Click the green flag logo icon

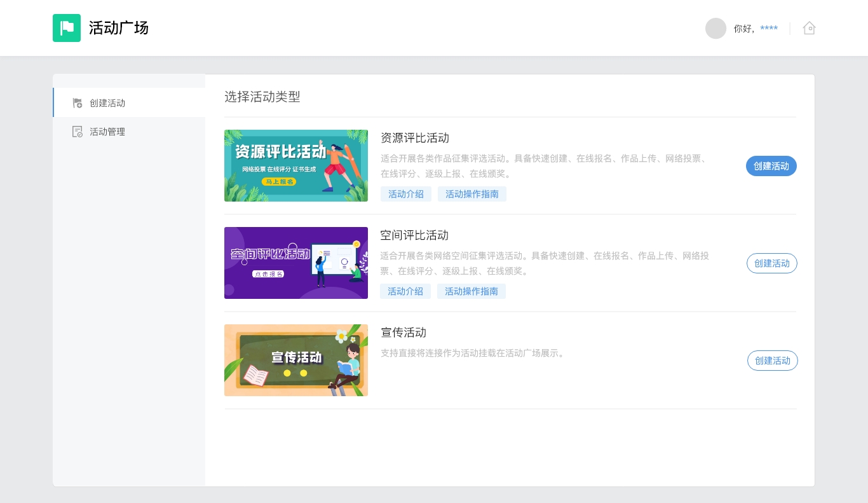pos(67,28)
